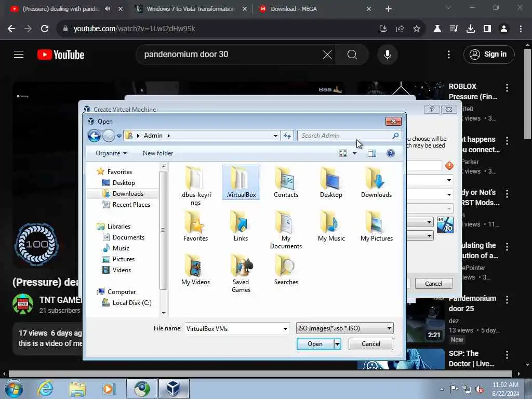
Task: Select the My Pictures folder
Action: 376,225
